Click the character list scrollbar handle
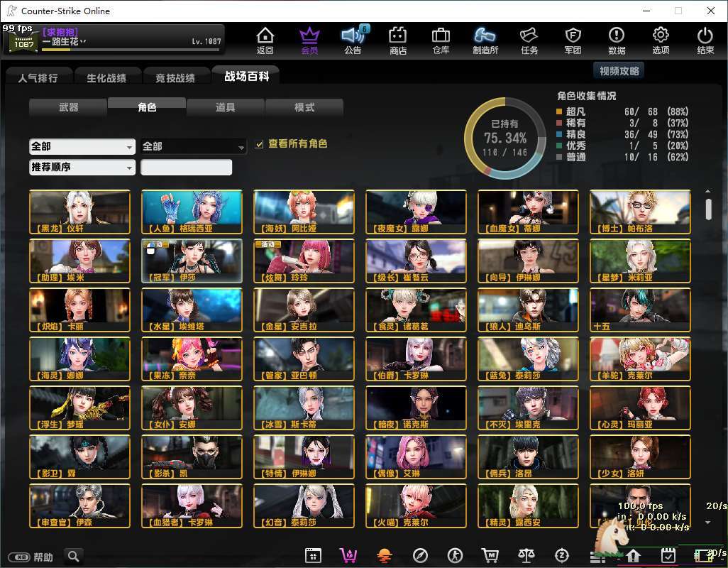 tap(707, 209)
